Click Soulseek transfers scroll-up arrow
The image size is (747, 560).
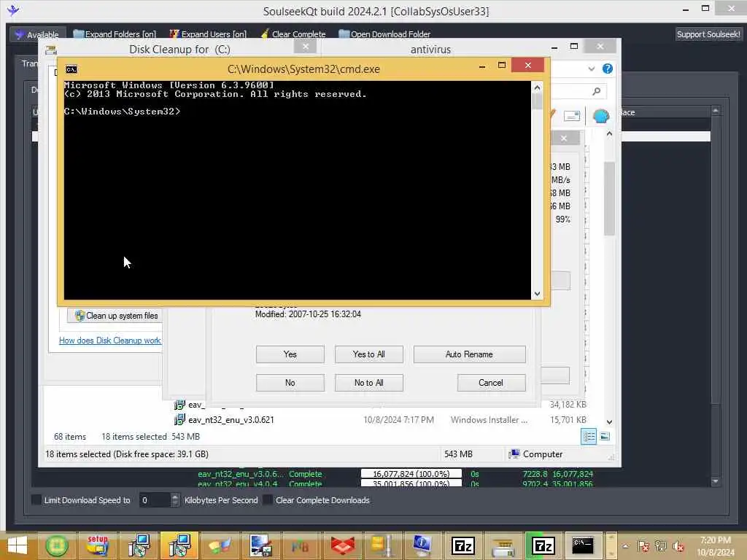point(715,111)
